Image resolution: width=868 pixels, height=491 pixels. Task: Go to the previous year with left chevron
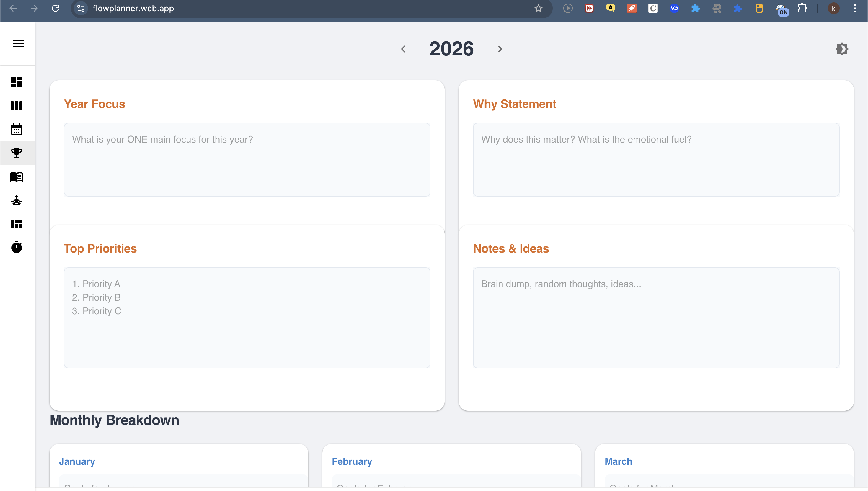coord(404,49)
